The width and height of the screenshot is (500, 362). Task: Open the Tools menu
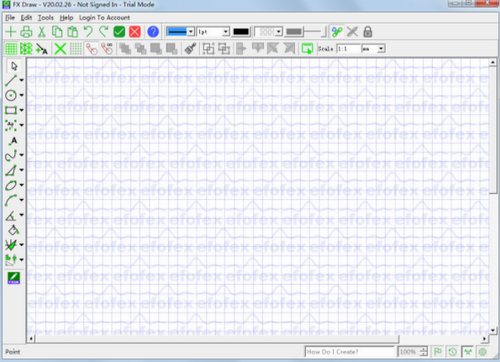[x=46, y=18]
